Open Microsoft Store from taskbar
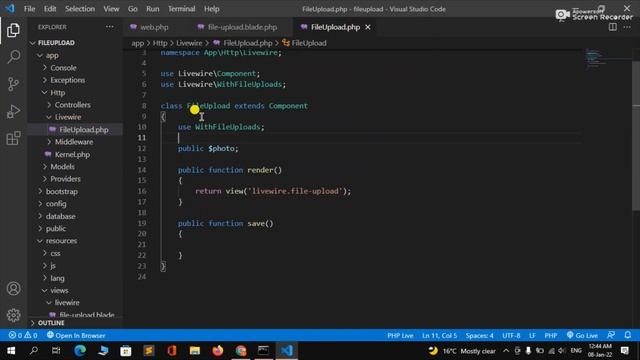 126,351
